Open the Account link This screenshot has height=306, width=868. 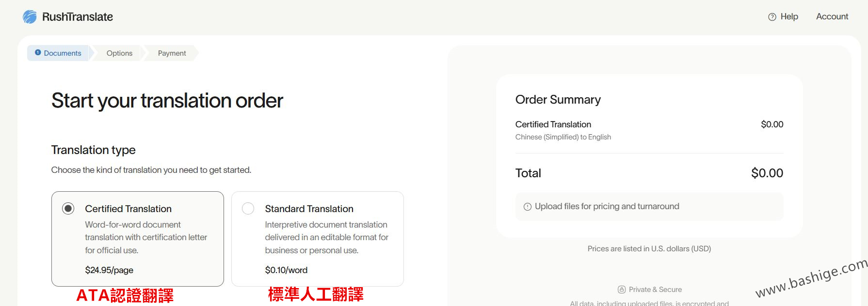click(832, 16)
